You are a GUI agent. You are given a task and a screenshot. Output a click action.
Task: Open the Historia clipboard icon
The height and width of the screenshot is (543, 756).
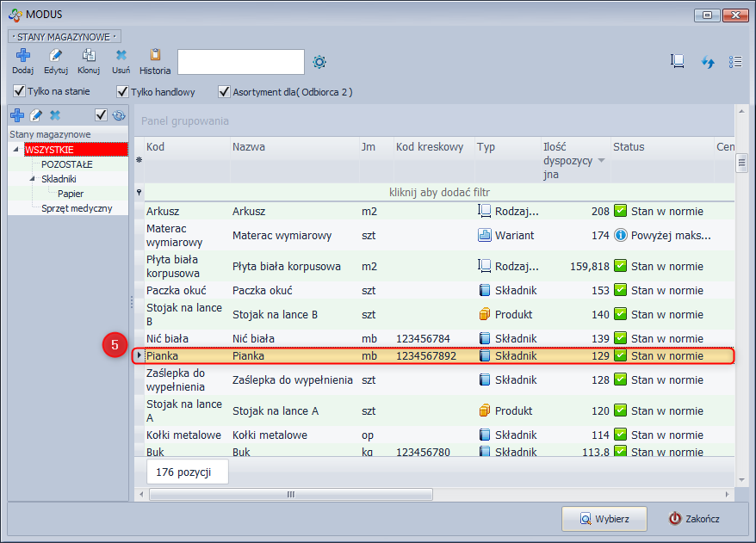coord(155,57)
